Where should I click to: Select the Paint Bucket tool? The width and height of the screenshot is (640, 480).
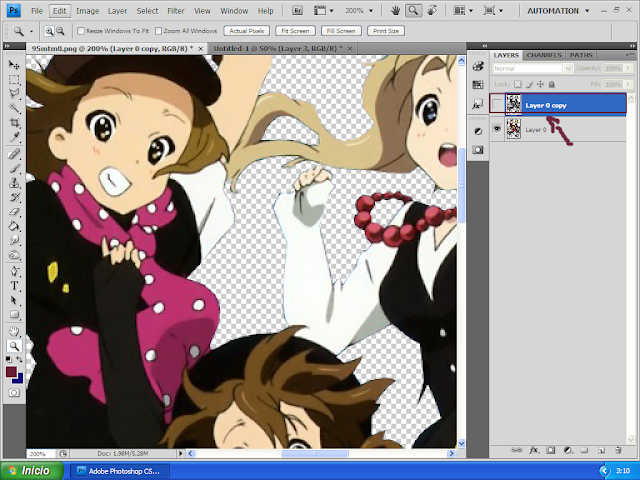(x=14, y=226)
